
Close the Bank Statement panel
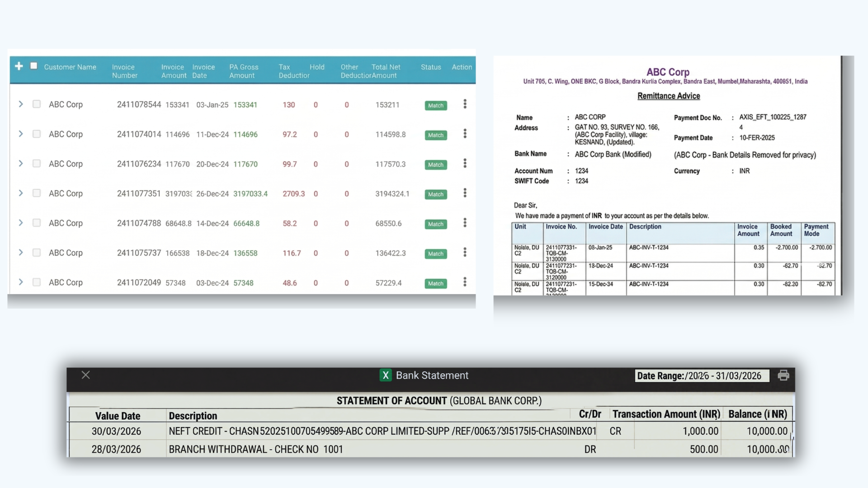(85, 375)
